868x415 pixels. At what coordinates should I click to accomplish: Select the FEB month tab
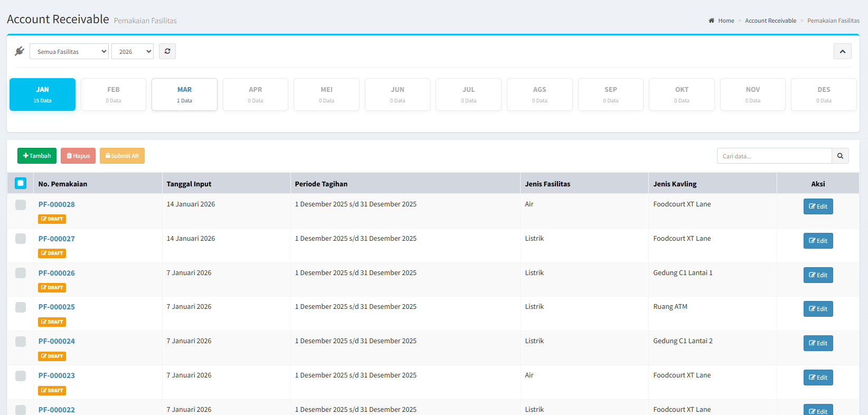coord(114,95)
